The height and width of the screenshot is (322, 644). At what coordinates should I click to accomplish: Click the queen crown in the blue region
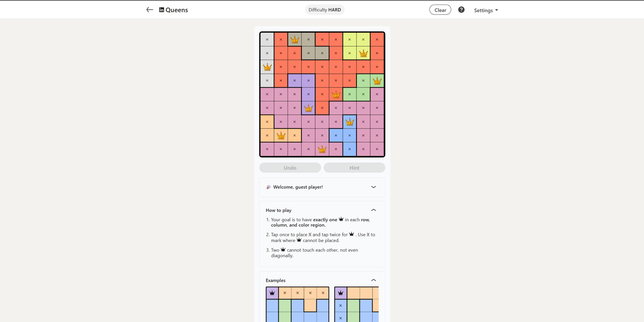[350, 121]
